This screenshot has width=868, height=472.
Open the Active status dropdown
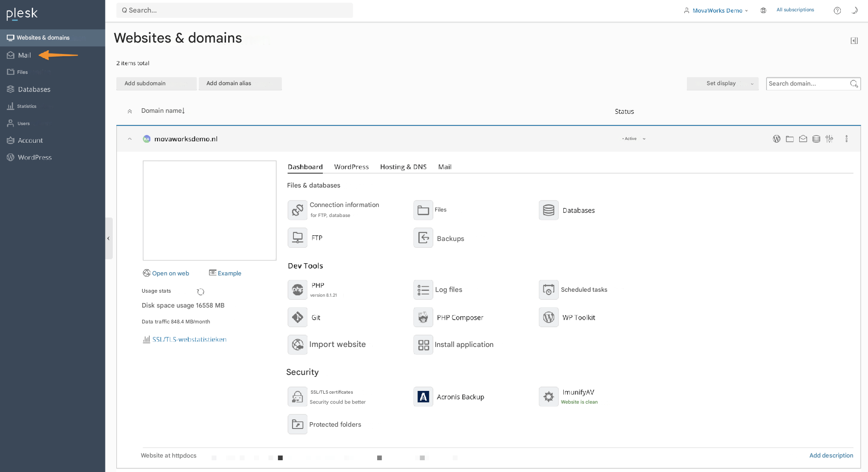pyautogui.click(x=634, y=139)
